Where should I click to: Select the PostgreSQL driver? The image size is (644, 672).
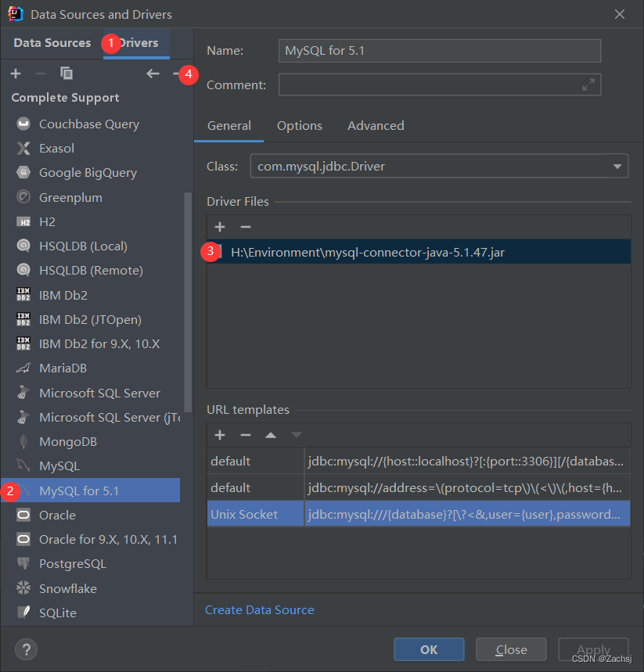[91, 564]
